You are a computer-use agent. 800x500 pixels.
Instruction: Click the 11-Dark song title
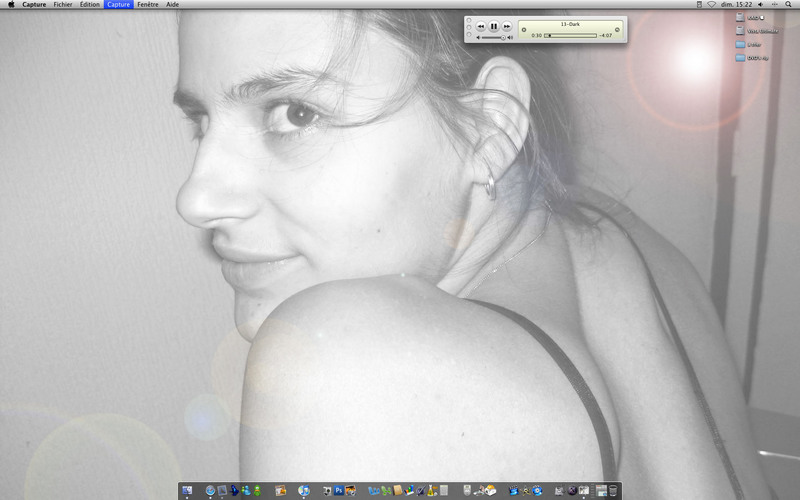[x=570, y=24]
